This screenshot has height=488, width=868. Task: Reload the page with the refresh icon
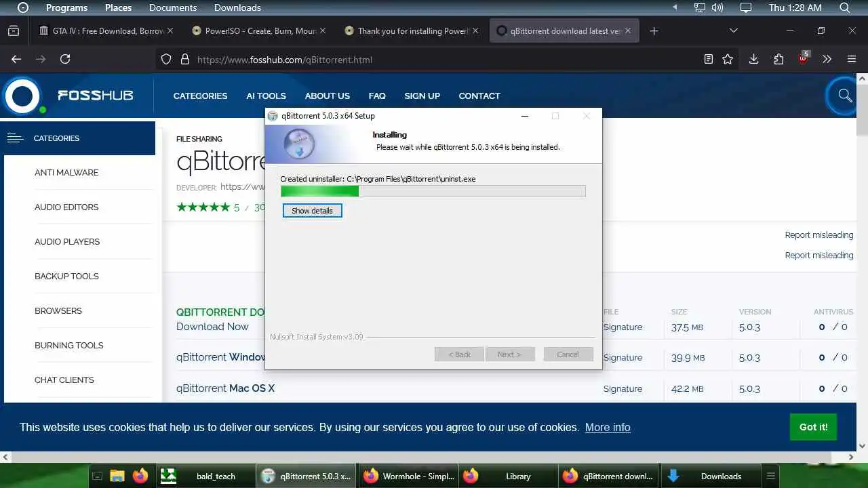click(x=65, y=59)
